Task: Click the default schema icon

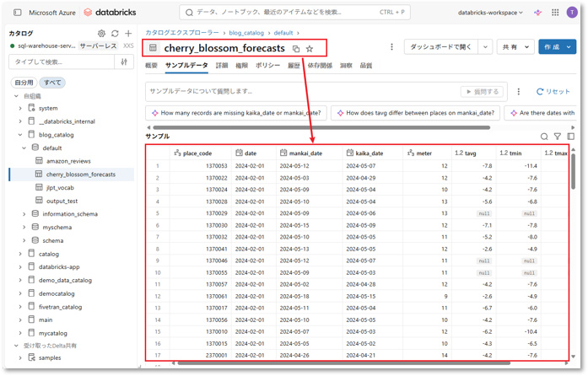Action: (x=35, y=148)
